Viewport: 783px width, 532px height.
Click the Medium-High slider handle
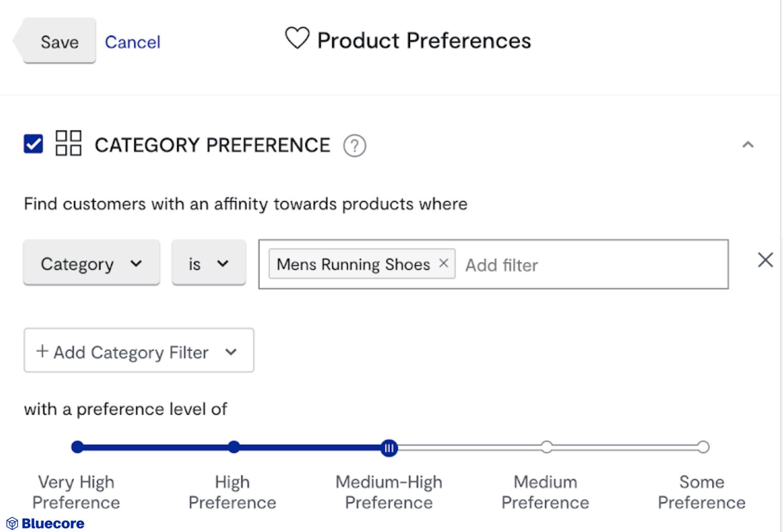(x=389, y=448)
